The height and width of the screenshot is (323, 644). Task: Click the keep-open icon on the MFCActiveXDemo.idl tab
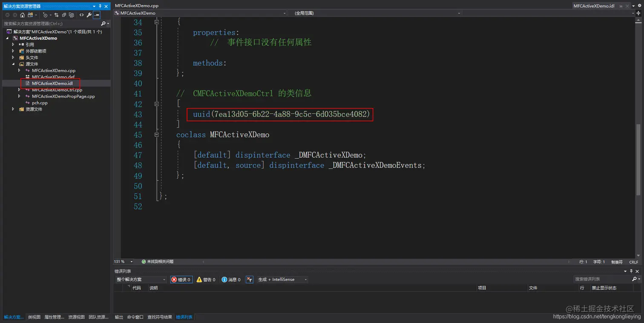pos(621,6)
